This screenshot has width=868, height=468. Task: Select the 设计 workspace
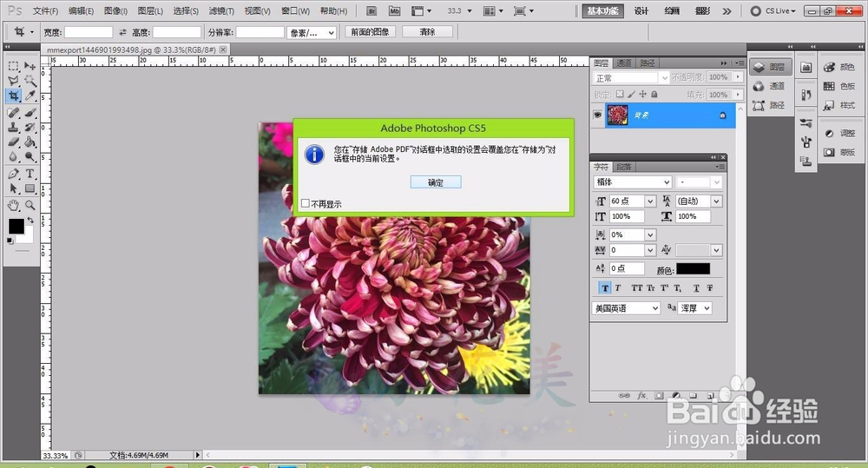tap(641, 11)
